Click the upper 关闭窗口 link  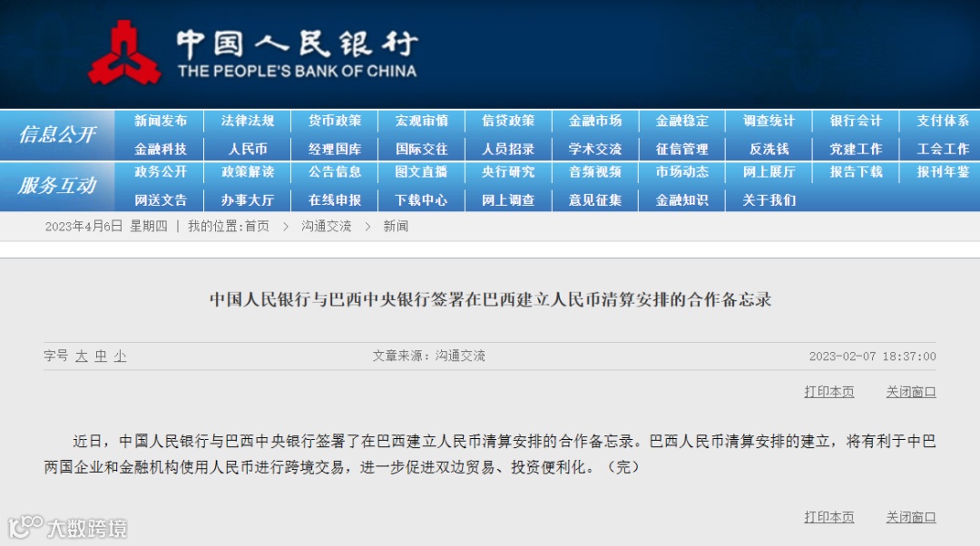911,392
